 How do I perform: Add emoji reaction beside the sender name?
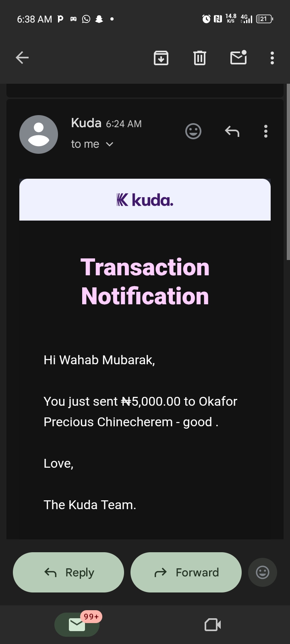(x=193, y=131)
